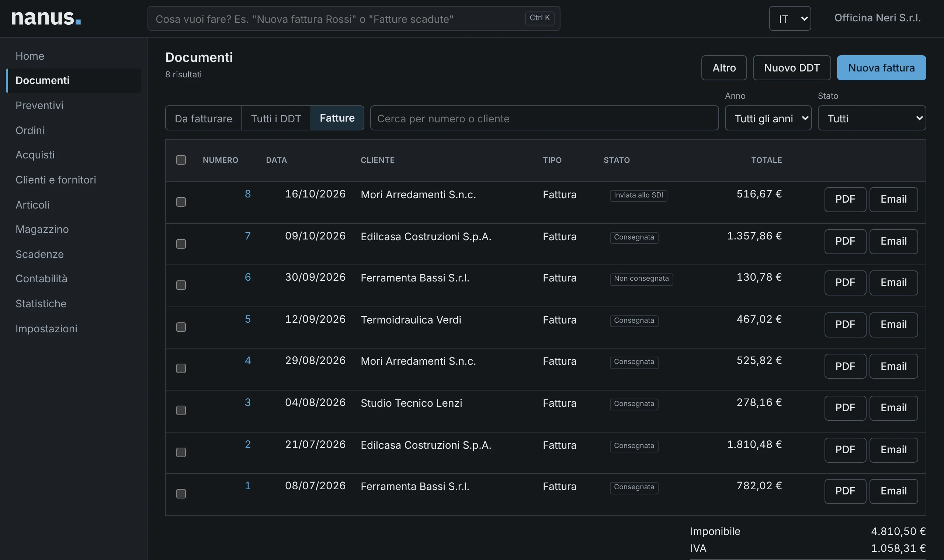Send Email for invoice 1
Image resolution: width=944 pixels, height=560 pixels.
(893, 491)
